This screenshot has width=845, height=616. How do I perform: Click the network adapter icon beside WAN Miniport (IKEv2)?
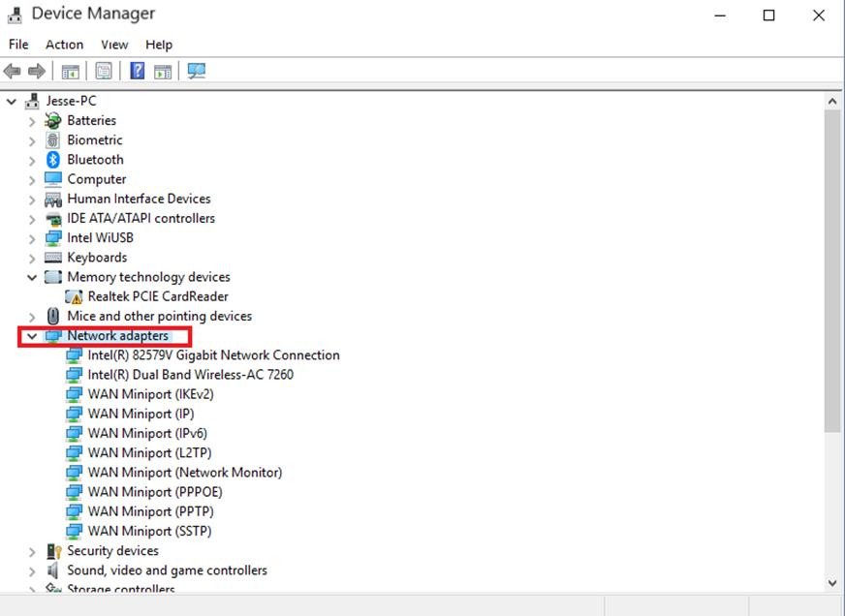click(75, 394)
